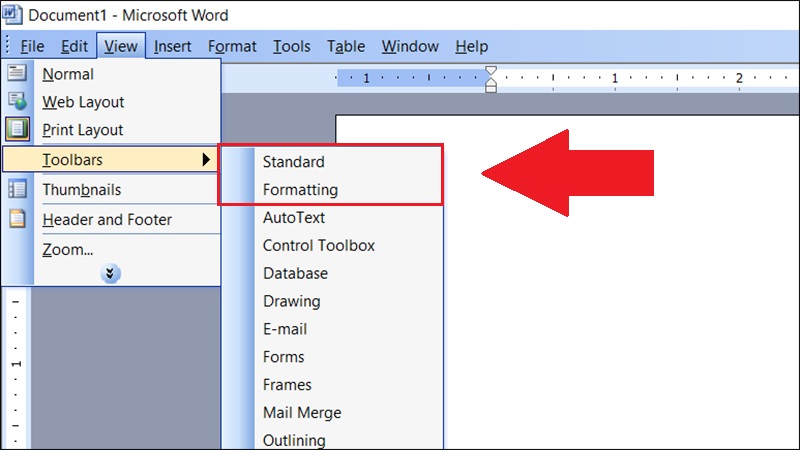
Task: Open the Format menu
Action: 232,46
